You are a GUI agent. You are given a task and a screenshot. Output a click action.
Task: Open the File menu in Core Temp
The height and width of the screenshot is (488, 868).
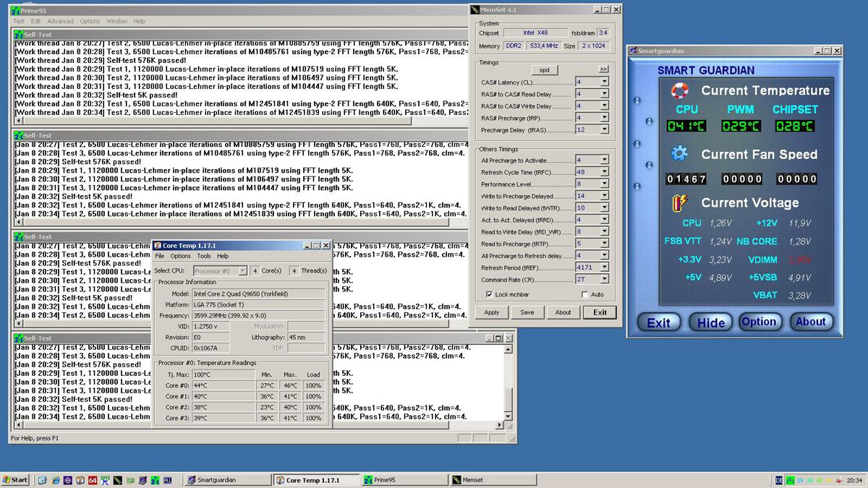(x=160, y=256)
